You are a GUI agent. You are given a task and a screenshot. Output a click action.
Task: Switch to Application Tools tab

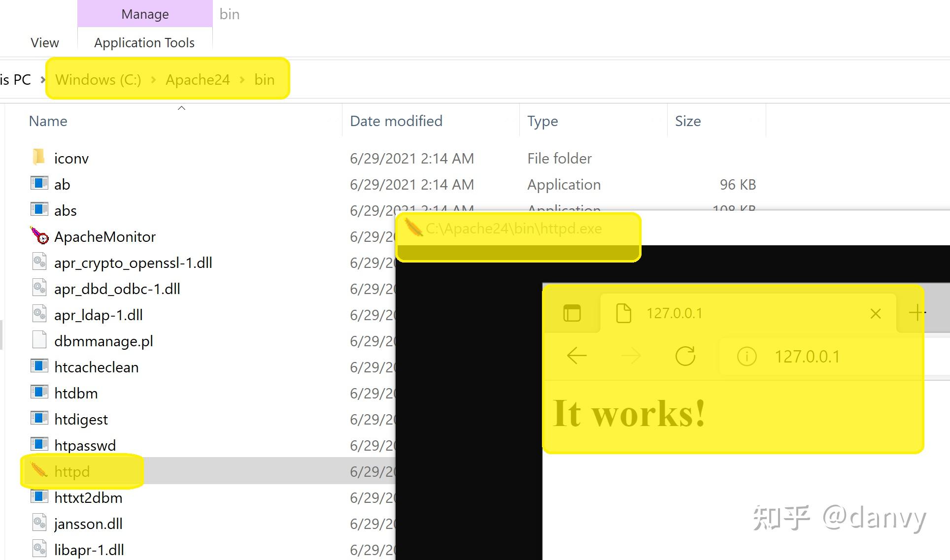[144, 43]
